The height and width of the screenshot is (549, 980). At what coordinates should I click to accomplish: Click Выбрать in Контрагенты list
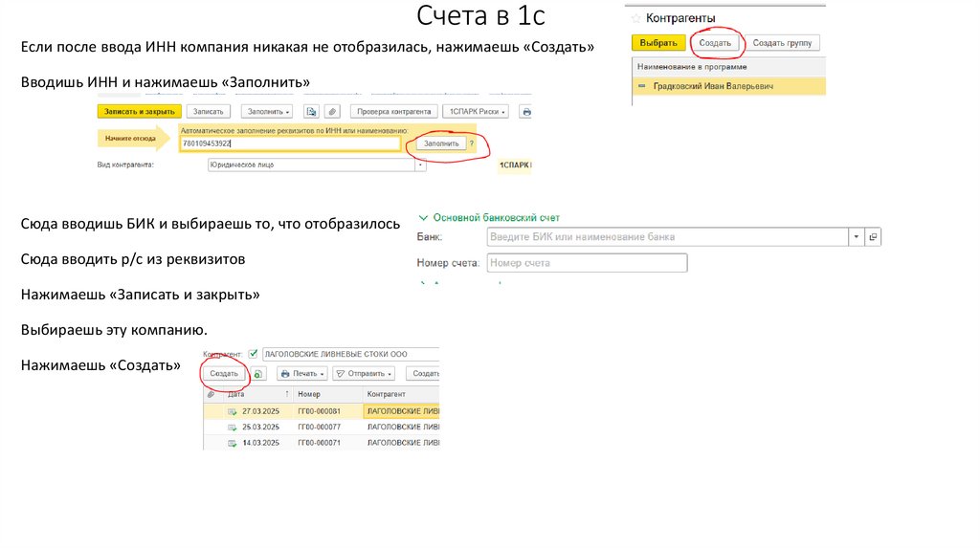[658, 43]
